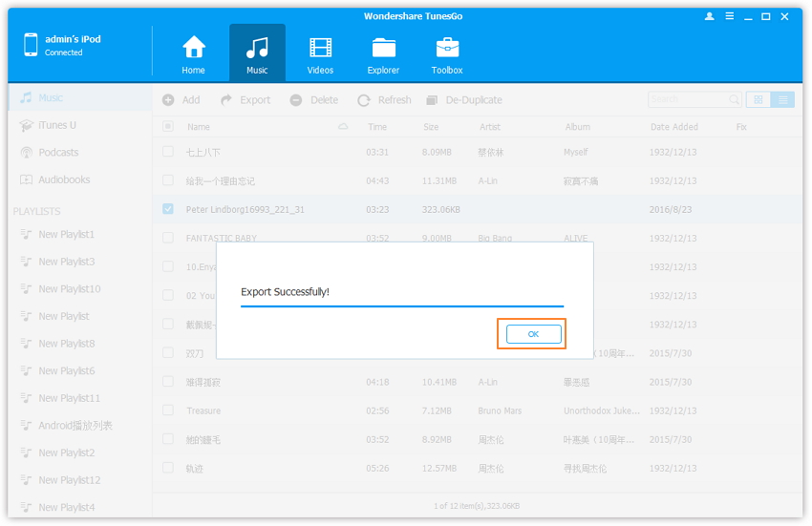
Task: Switch to list view layout
Action: [782, 99]
